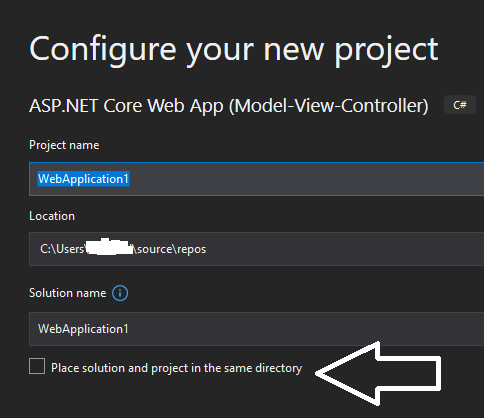The width and height of the screenshot is (484, 418).
Task: Click the 'Location' label
Action: pyautogui.click(x=52, y=216)
